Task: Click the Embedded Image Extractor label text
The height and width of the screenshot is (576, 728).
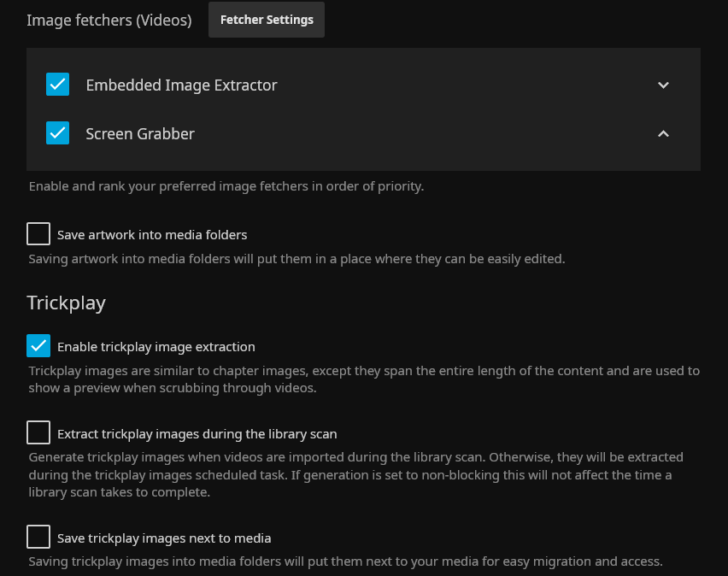Action: point(181,85)
